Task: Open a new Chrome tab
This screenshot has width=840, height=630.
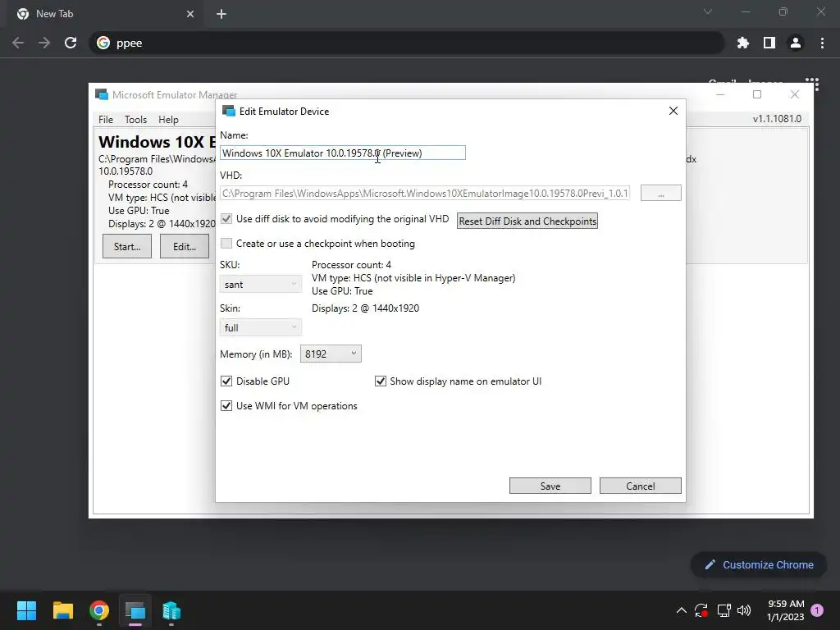Action: [221, 14]
